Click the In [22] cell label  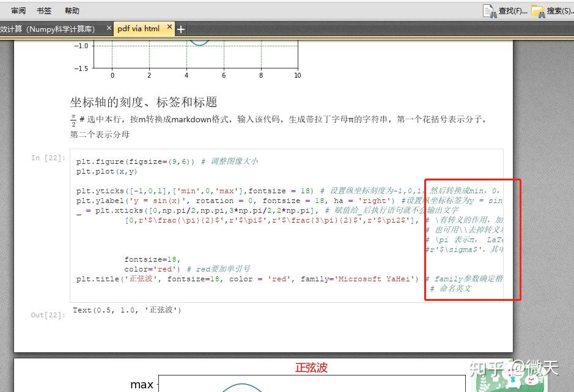pos(47,158)
